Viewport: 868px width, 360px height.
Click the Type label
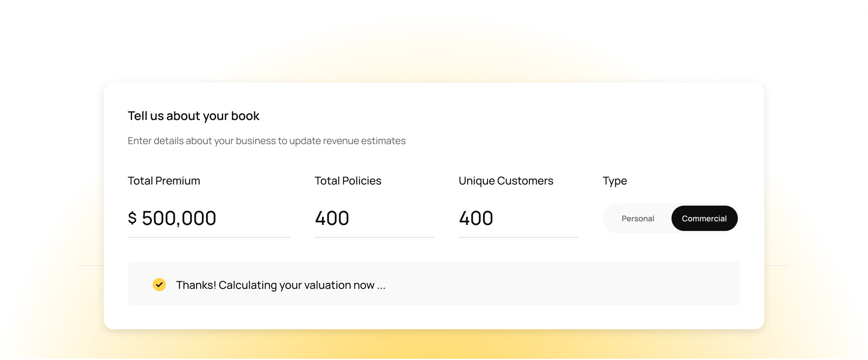tap(615, 181)
